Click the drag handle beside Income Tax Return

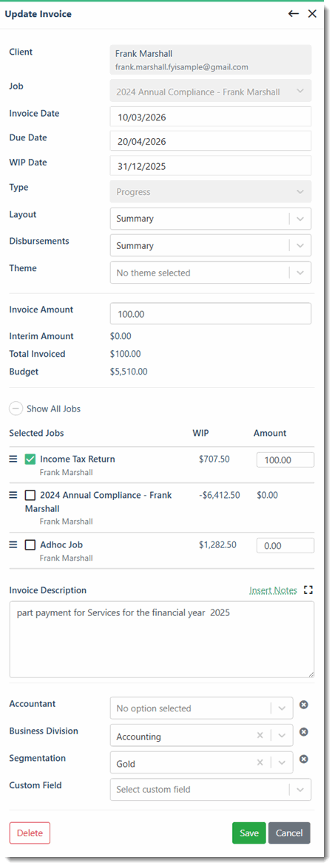[x=14, y=459]
